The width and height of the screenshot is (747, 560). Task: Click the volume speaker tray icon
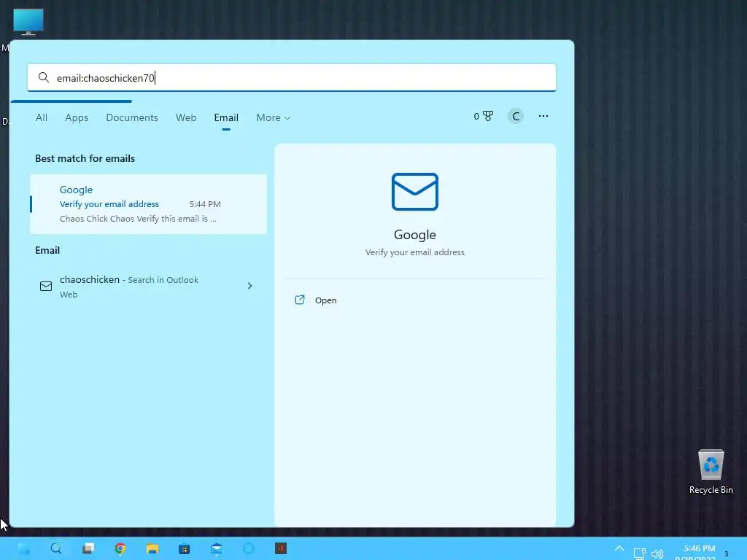tap(657, 554)
